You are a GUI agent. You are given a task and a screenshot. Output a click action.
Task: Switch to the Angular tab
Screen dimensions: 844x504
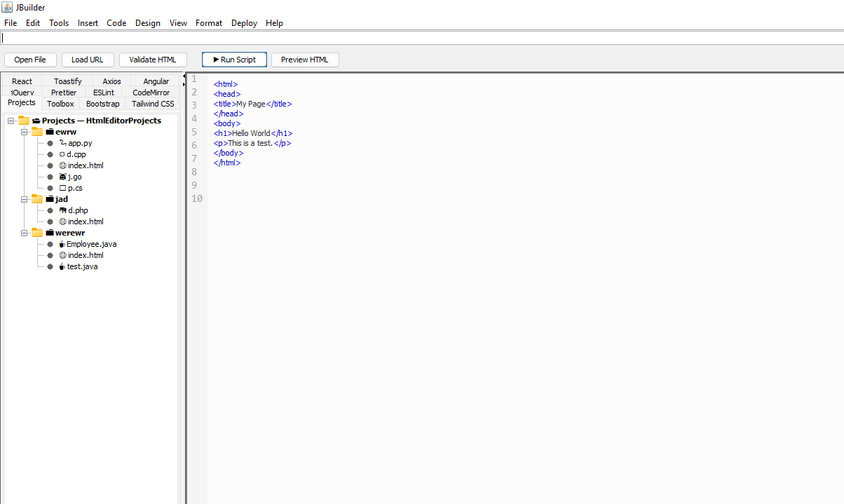tap(156, 81)
